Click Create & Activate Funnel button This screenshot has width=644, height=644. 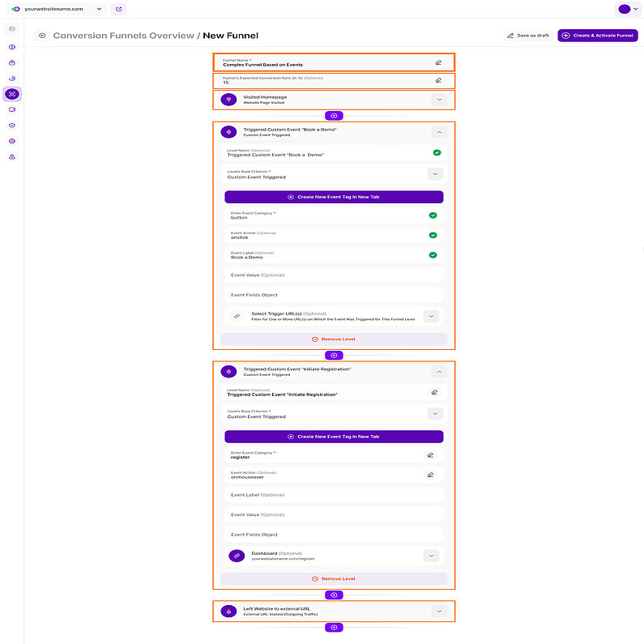coord(598,36)
